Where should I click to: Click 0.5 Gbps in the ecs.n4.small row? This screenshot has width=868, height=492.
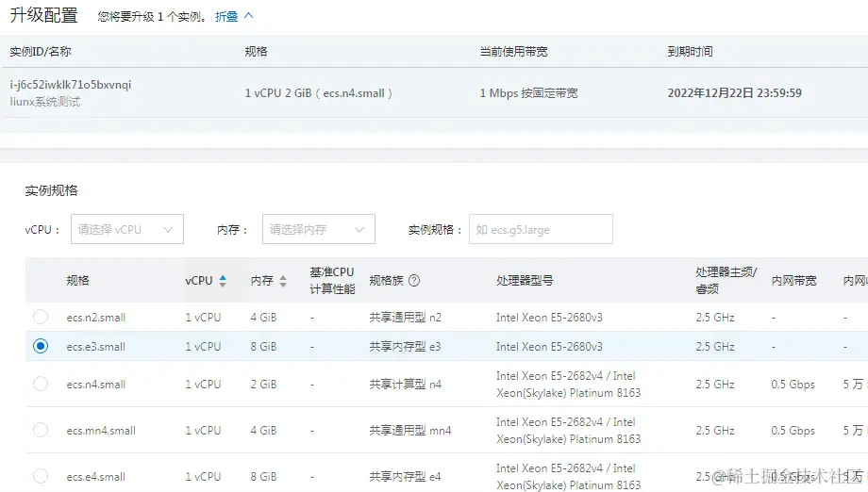793,385
